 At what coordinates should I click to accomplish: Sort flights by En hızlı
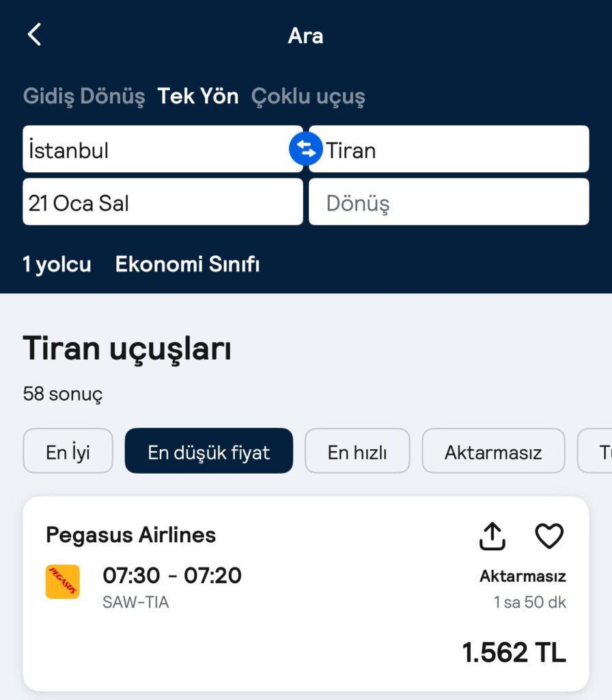(x=357, y=451)
